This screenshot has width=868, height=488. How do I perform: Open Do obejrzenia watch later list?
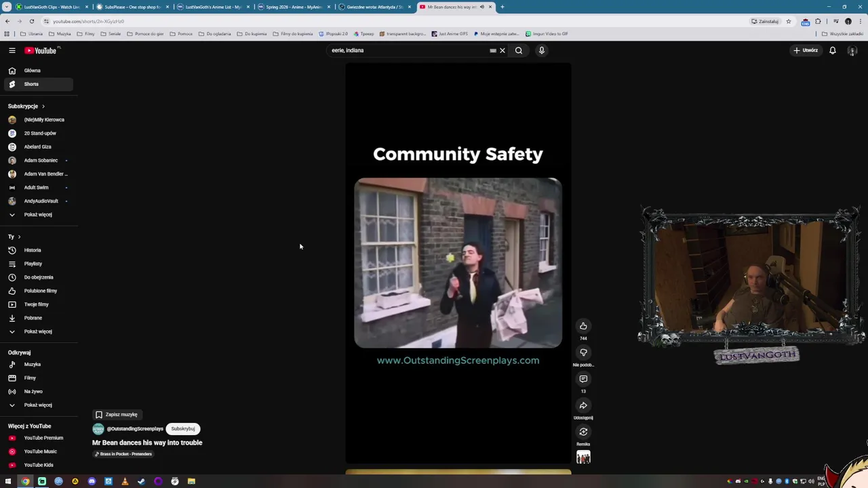tap(39, 277)
